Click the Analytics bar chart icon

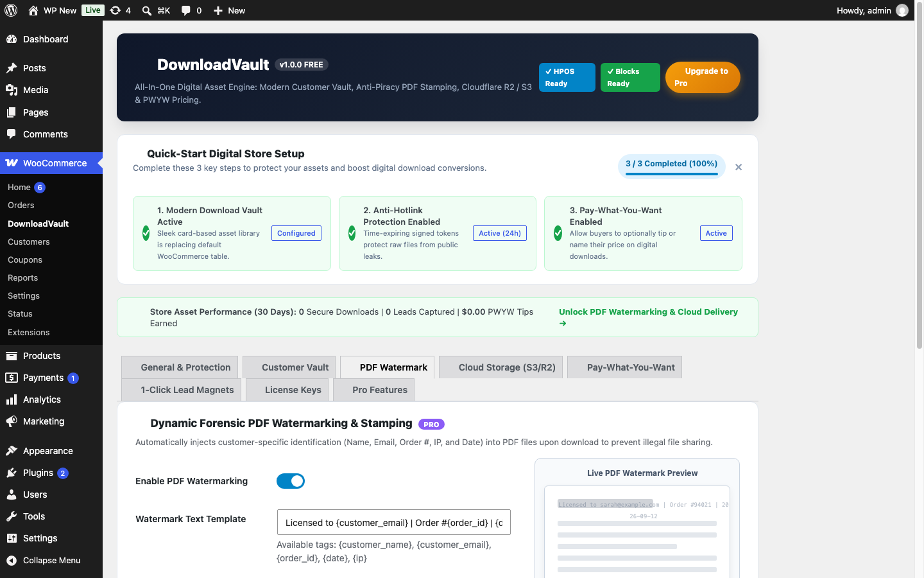tap(12, 399)
